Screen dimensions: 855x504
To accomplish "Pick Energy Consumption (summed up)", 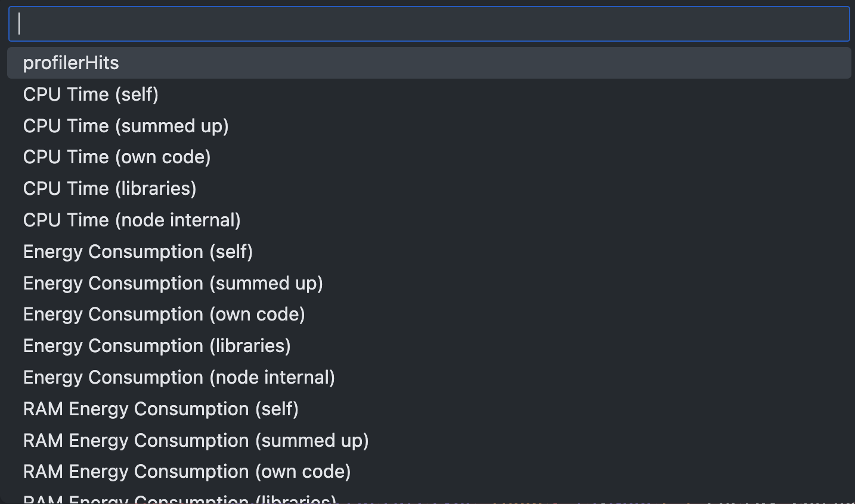I will tap(173, 284).
